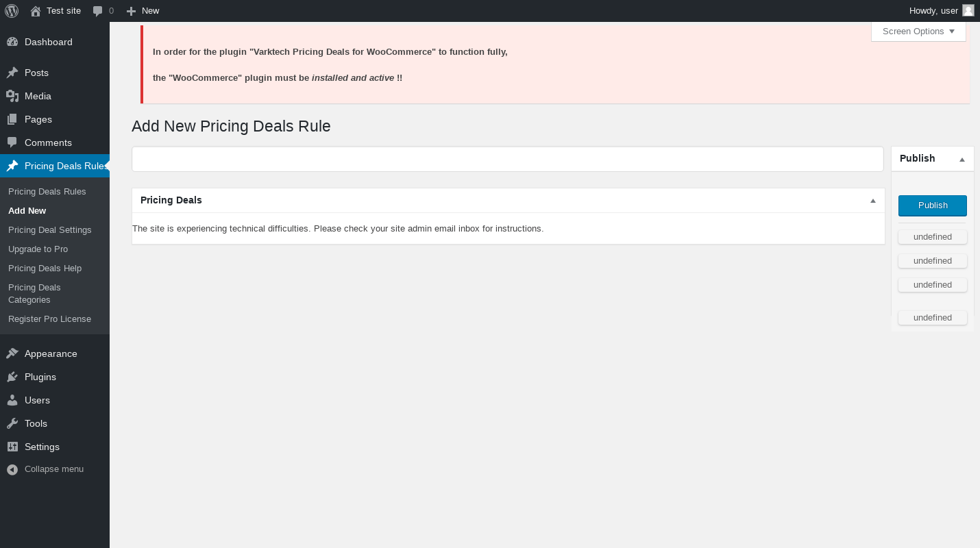This screenshot has width=980, height=548.
Task: Click the WordPress logo icon
Action: tap(12, 11)
